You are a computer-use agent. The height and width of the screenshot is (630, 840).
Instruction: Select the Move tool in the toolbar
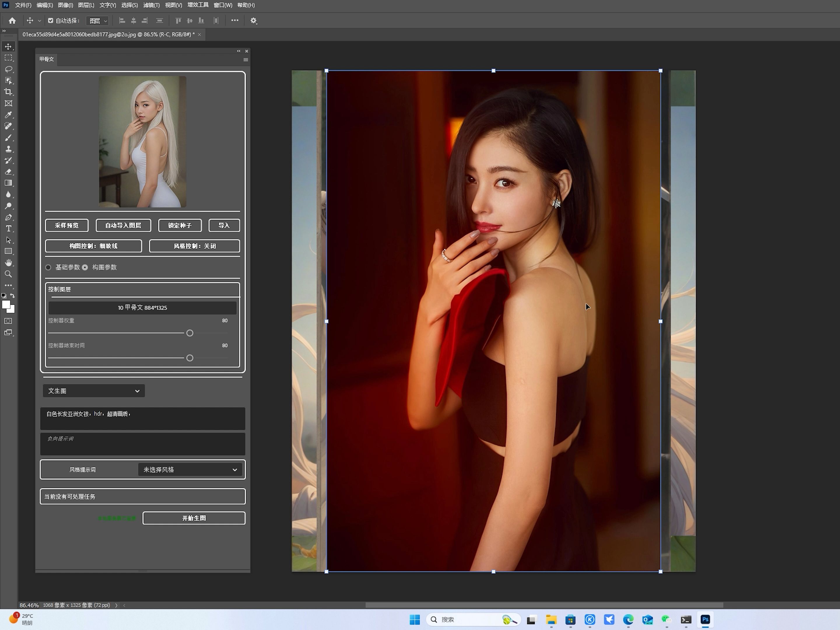click(x=8, y=46)
